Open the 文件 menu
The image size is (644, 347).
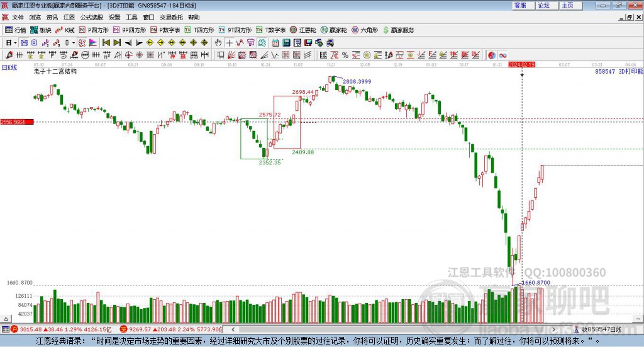18,17
